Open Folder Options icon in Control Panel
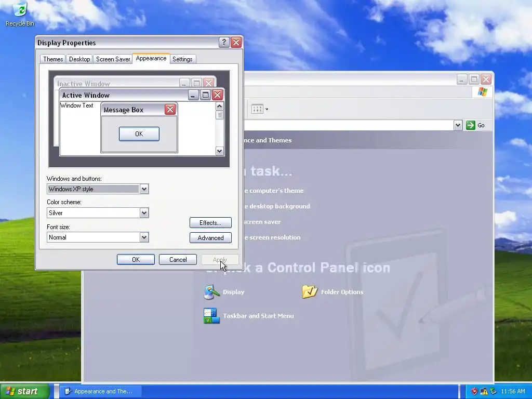532x399 pixels. pos(310,291)
